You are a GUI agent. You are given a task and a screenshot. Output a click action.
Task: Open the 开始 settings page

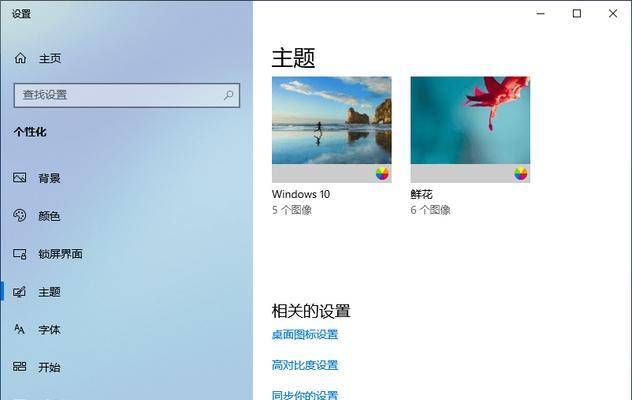(x=49, y=367)
